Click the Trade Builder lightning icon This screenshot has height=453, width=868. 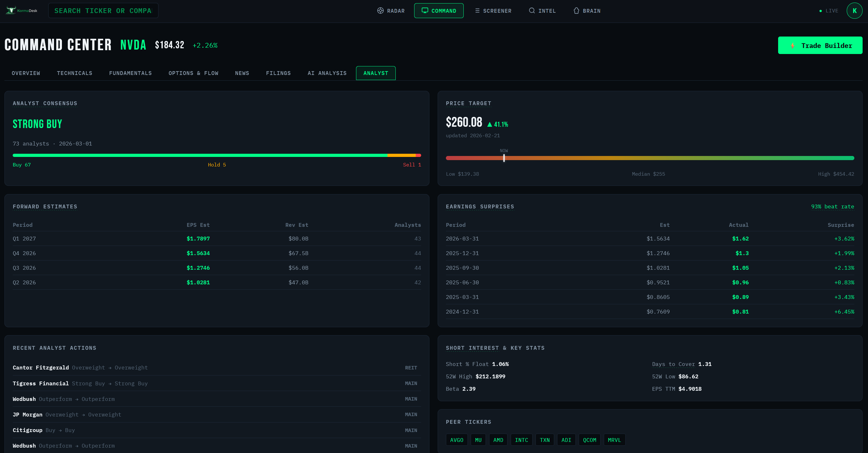click(792, 45)
